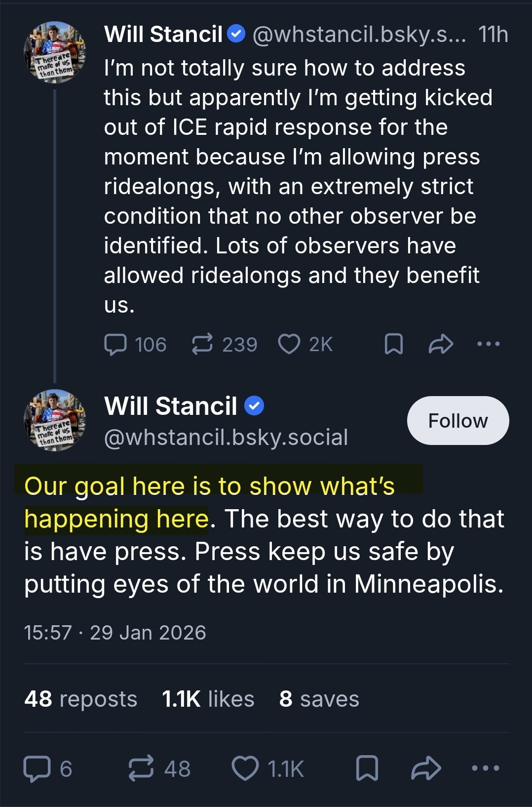
Task: Follow Will Stancil
Action: click(x=457, y=421)
